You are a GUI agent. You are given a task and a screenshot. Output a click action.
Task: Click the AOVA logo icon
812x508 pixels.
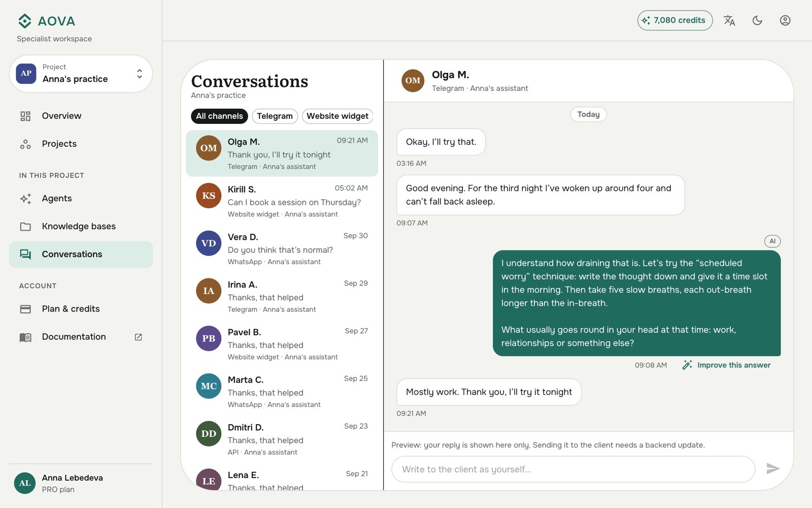[25, 21]
